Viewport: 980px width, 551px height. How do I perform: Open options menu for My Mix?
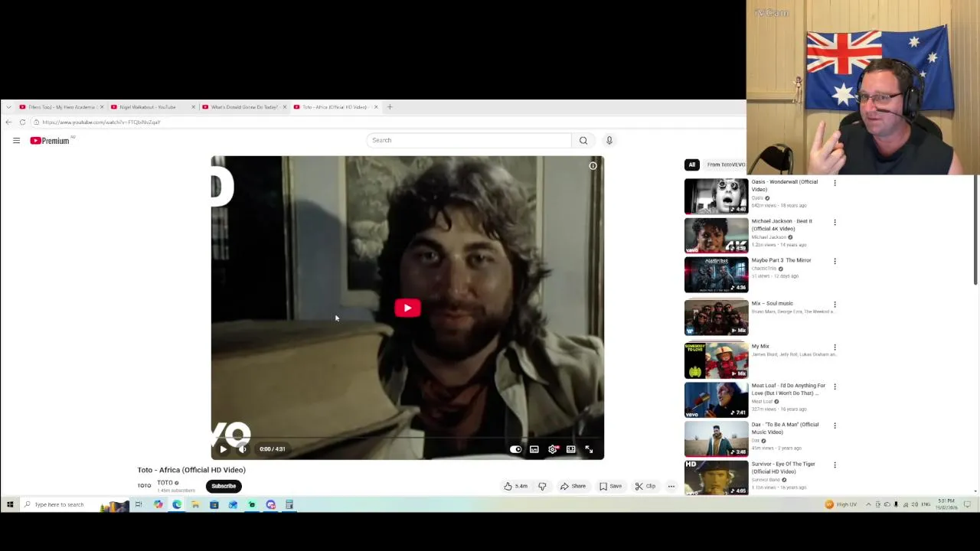coord(835,347)
